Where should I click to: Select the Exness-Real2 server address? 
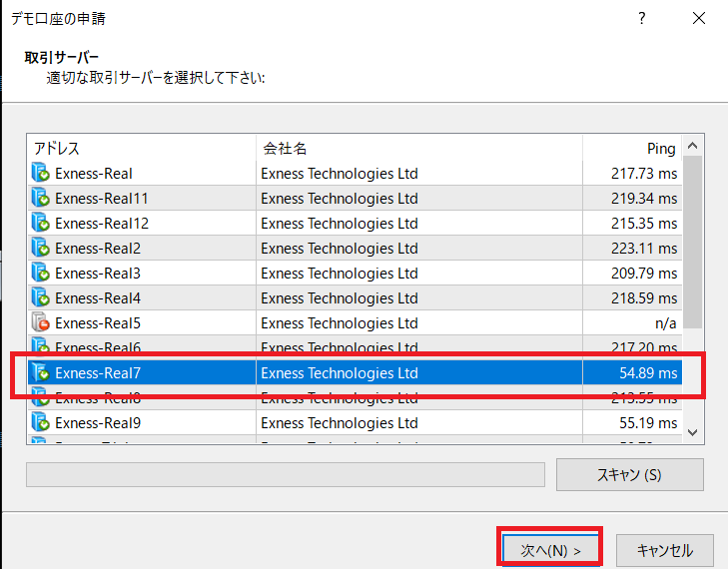[98, 249]
